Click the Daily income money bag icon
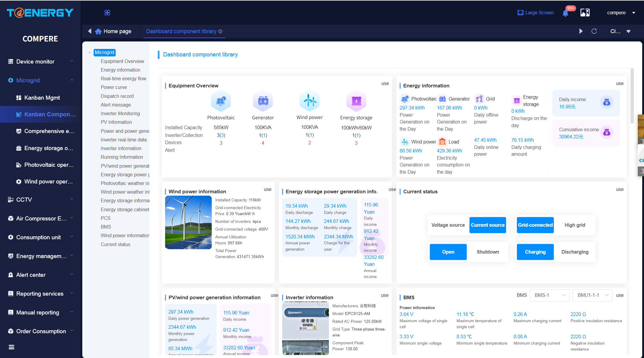Image resolution: width=644 pixels, height=358 pixels. pos(607,102)
